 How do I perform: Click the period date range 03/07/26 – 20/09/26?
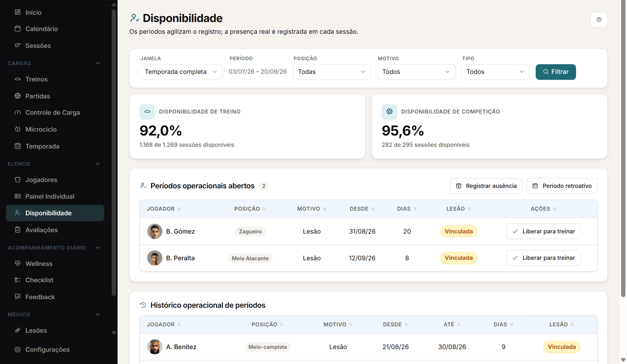[x=257, y=72]
